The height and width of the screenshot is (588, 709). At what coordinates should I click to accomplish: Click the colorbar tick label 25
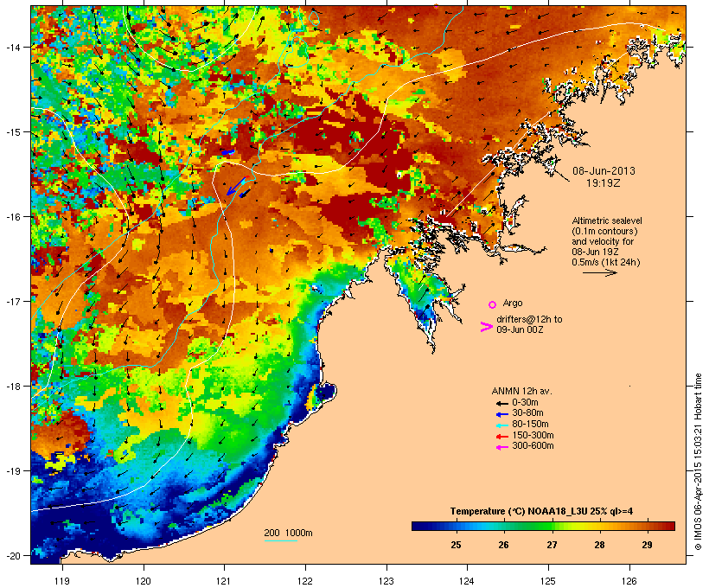(456, 545)
